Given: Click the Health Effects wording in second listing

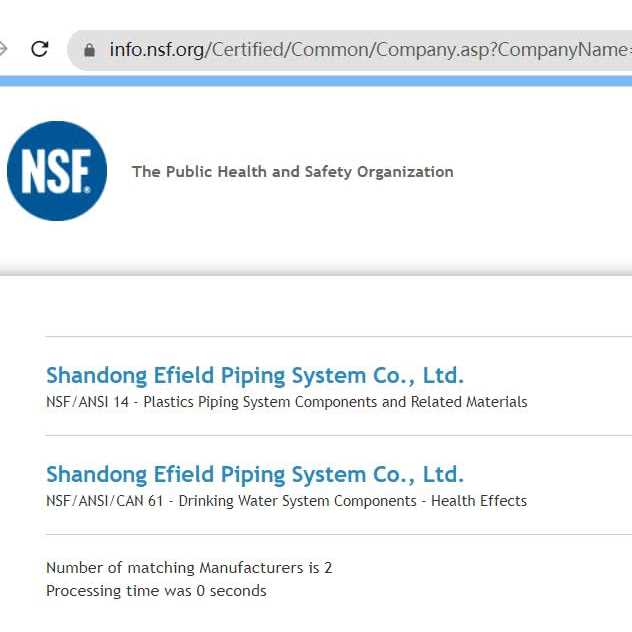Looking at the screenshot, I should tap(478, 500).
